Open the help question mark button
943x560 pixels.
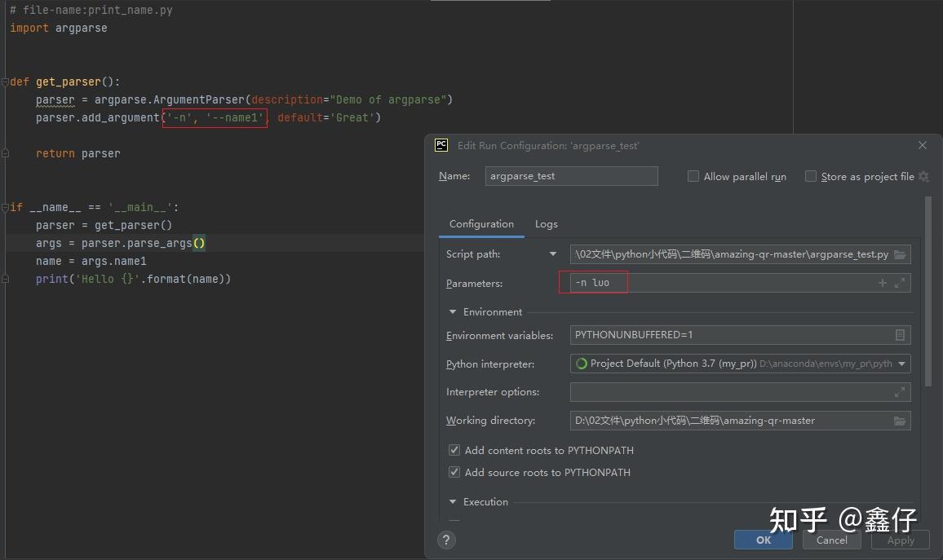(446, 540)
